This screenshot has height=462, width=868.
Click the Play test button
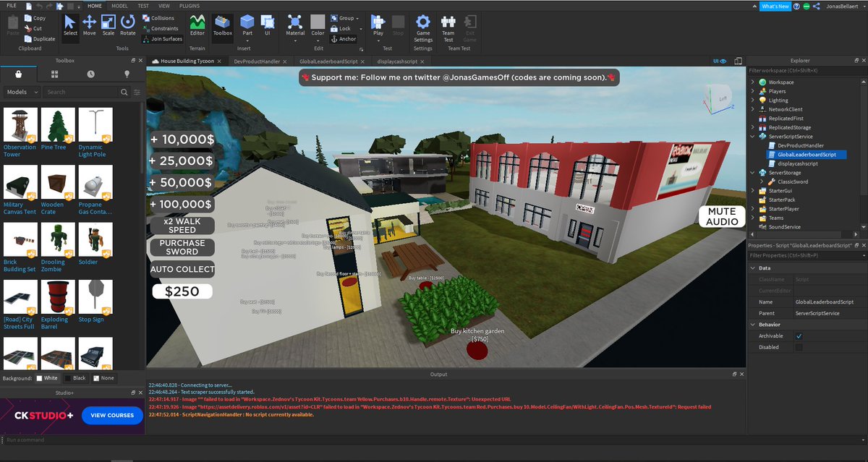(x=378, y=25)
